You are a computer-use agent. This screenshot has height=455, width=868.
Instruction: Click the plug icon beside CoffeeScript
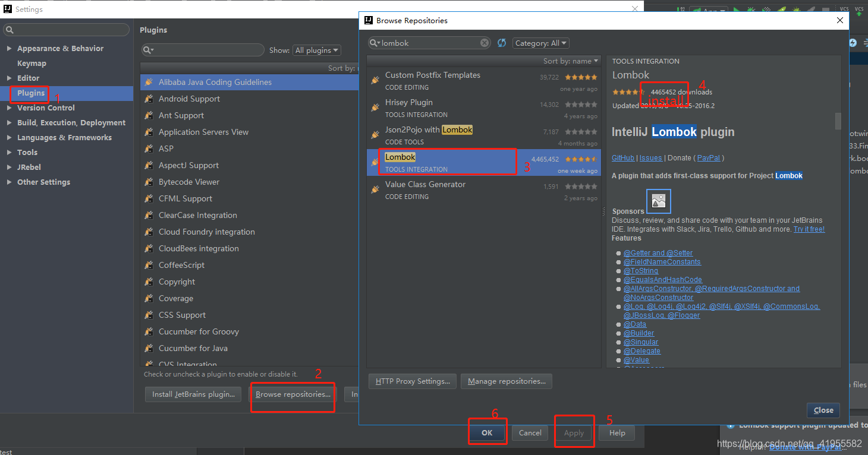coord(149,265)
